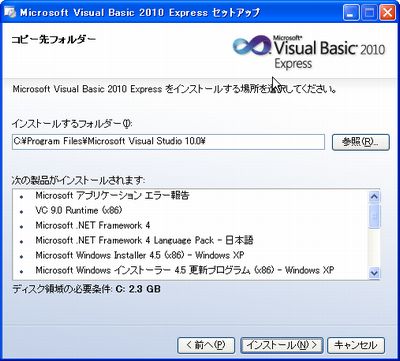Viewport: 400px width, 361px height.
Task: Close the setup window
Action: tap(387, 13)
